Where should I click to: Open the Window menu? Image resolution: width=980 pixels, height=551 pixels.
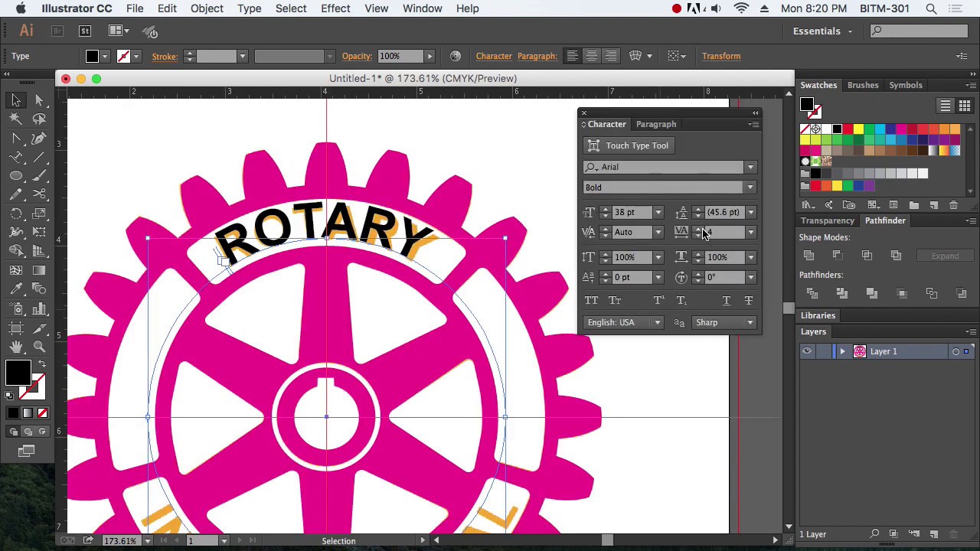422,8
